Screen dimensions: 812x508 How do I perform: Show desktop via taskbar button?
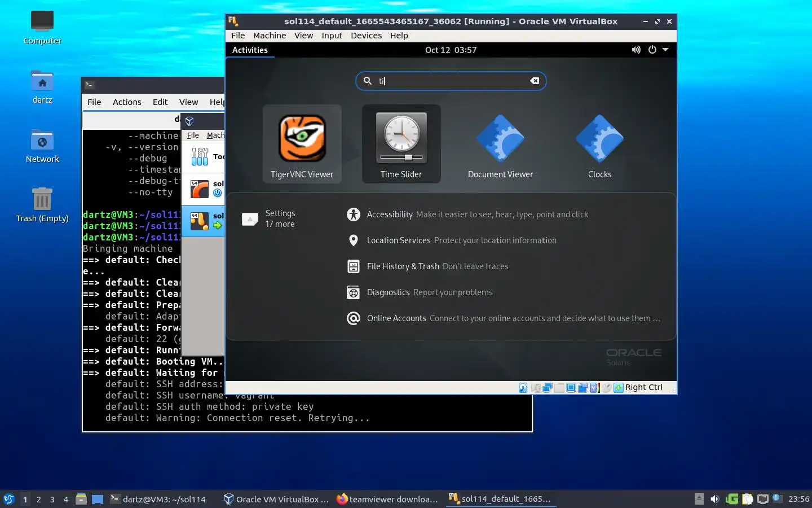tap(98, 499)
